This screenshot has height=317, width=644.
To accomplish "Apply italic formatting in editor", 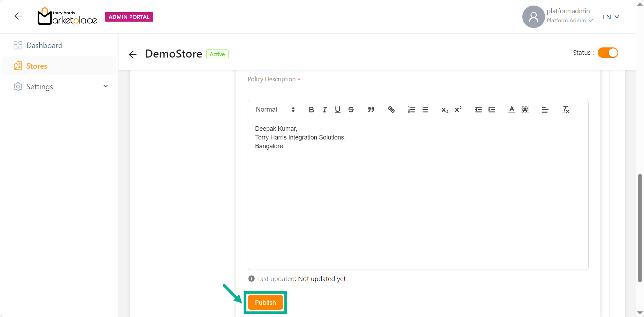I will (324, 110).
